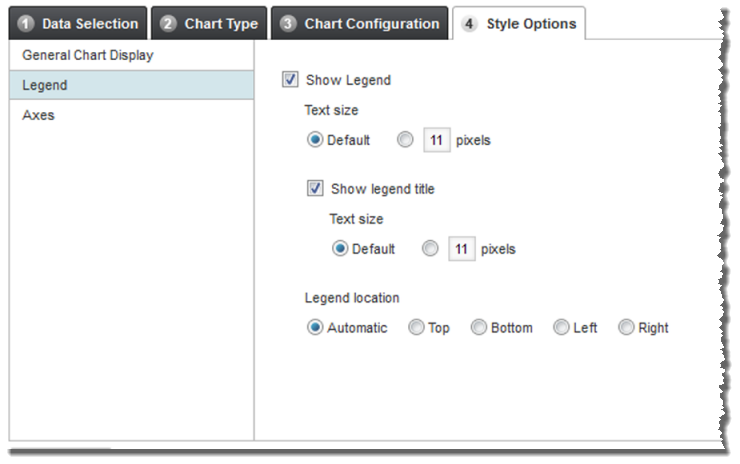Click step number 1 badge icon

click(26, 24)
